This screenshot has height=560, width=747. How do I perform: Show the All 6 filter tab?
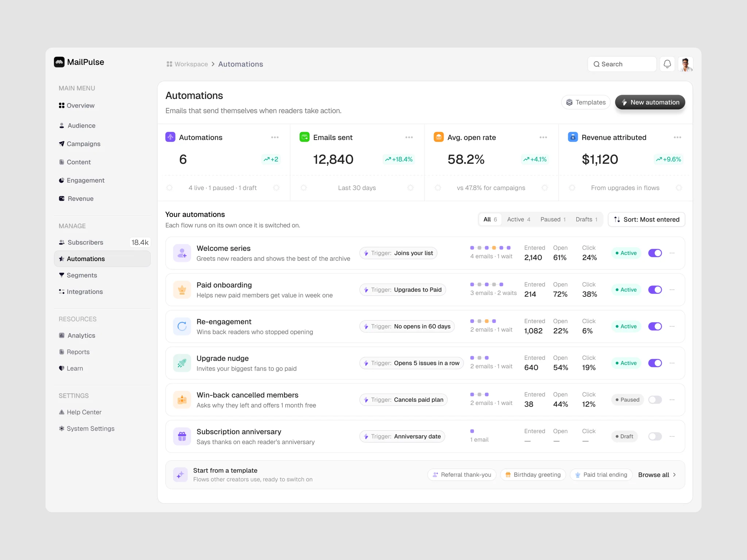(x=490, y=219)
